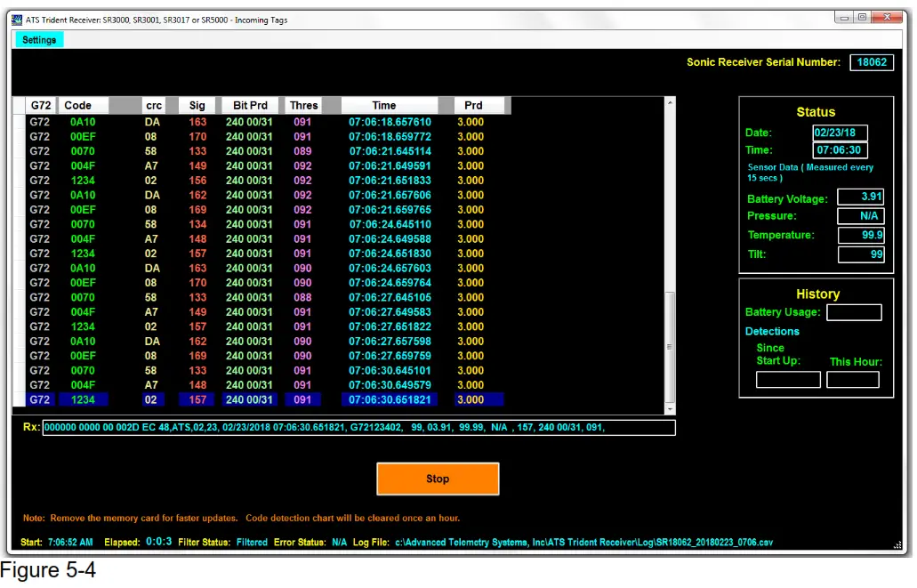Click the Bit Prd column header

[x=250, y=105]
